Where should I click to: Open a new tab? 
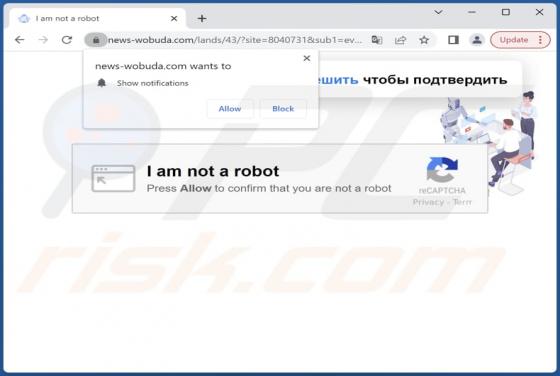pyautogui.click(x=202, y=19)
